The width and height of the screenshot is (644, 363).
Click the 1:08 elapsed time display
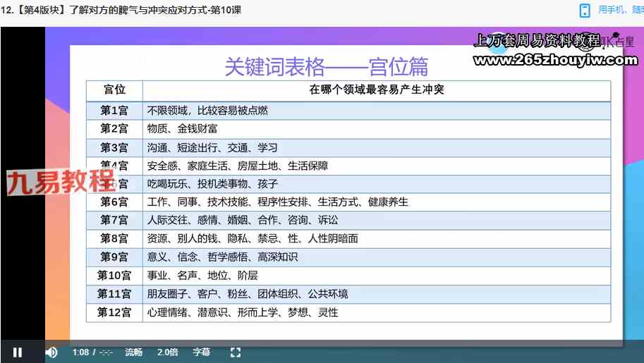80,352
